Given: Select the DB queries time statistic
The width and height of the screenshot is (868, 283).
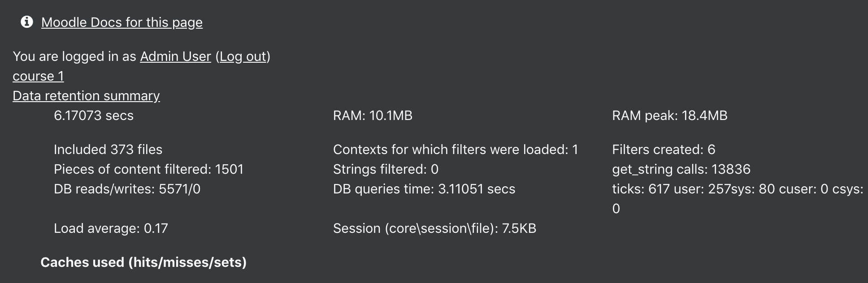Looking at the screenshot, I should tap(424, 189).
